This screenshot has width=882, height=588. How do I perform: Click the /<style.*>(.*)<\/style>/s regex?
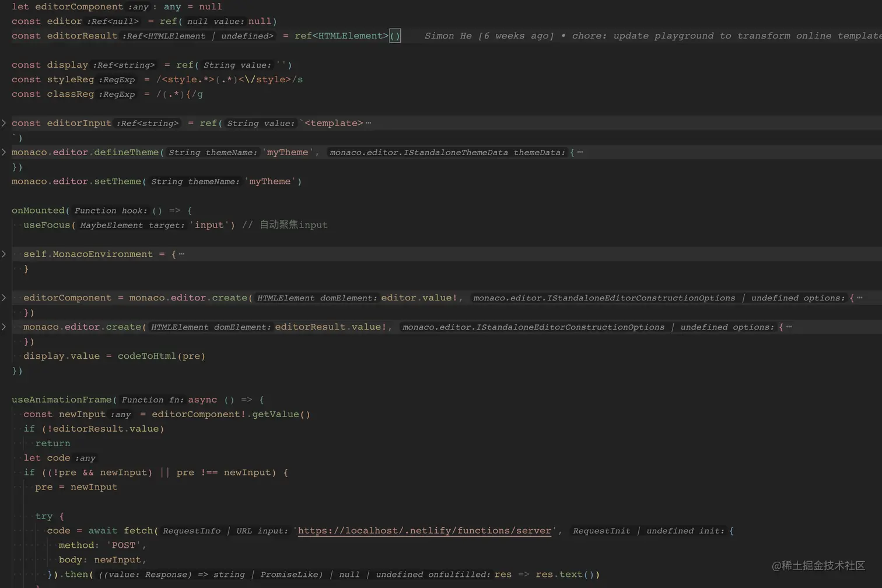click(229, 79)
